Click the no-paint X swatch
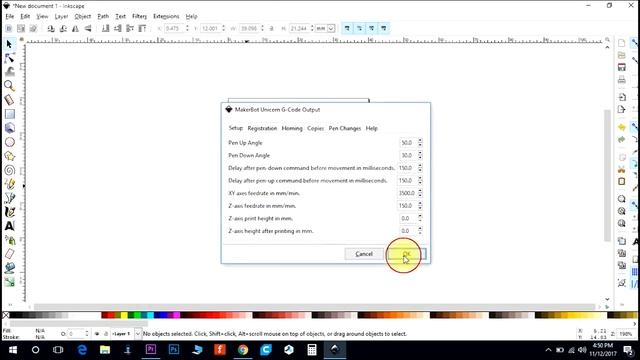The width and height of the screenshot is (640, 360). [x=6, y=315]
